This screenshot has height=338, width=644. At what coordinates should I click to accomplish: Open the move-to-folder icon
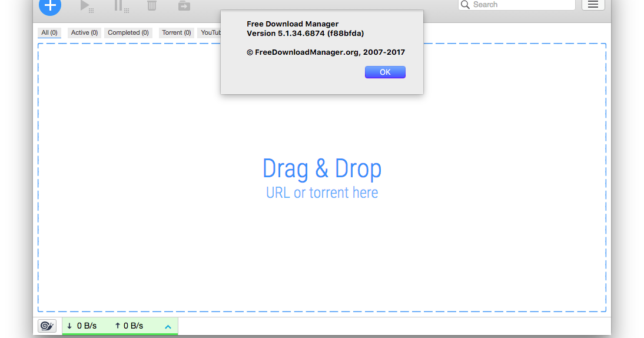(184, 5)
